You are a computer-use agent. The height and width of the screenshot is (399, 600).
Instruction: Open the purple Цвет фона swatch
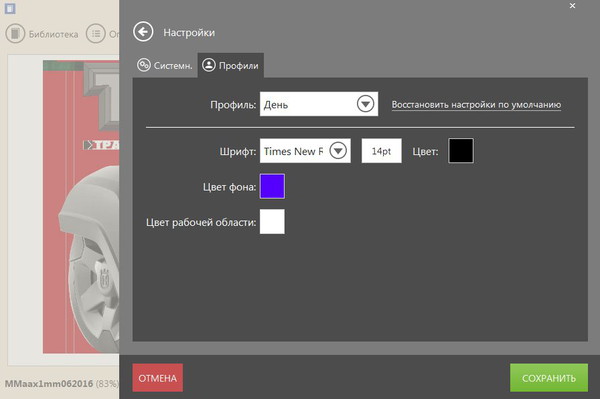click(272, 186)
